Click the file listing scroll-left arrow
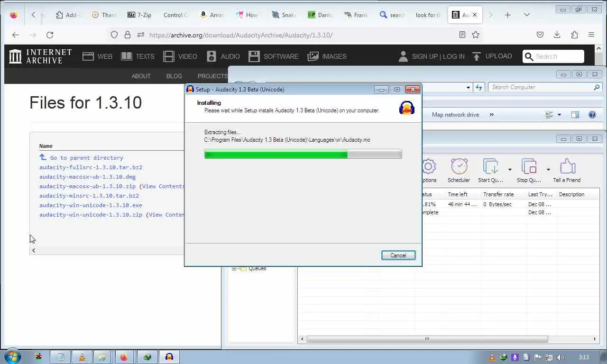The width and height of the screenshot is (607, 364). click(33, 250)
